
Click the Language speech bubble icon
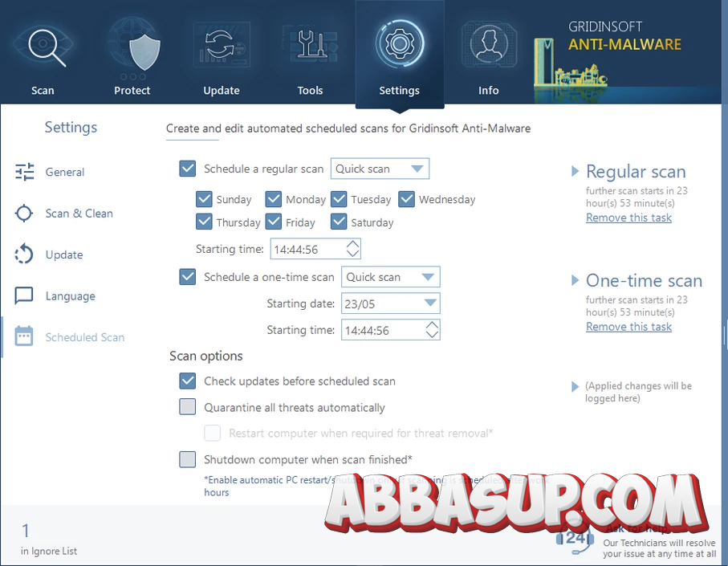[24, 295]
